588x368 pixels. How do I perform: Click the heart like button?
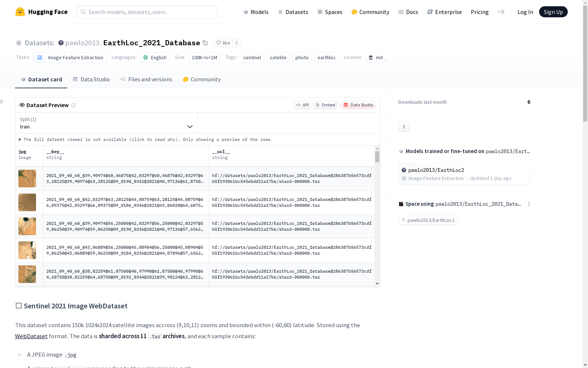tap(223, 43)
